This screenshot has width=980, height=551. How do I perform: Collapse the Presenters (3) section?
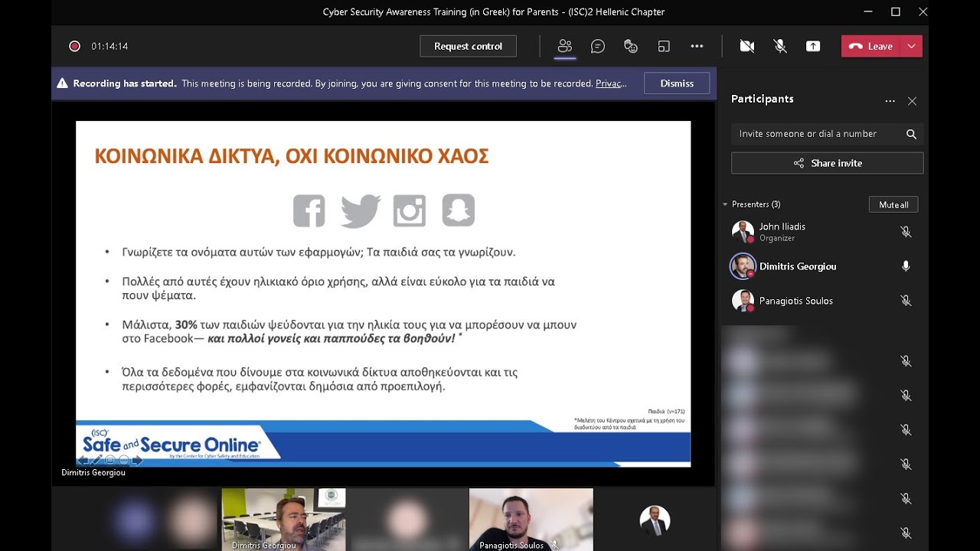click(725, 204)
